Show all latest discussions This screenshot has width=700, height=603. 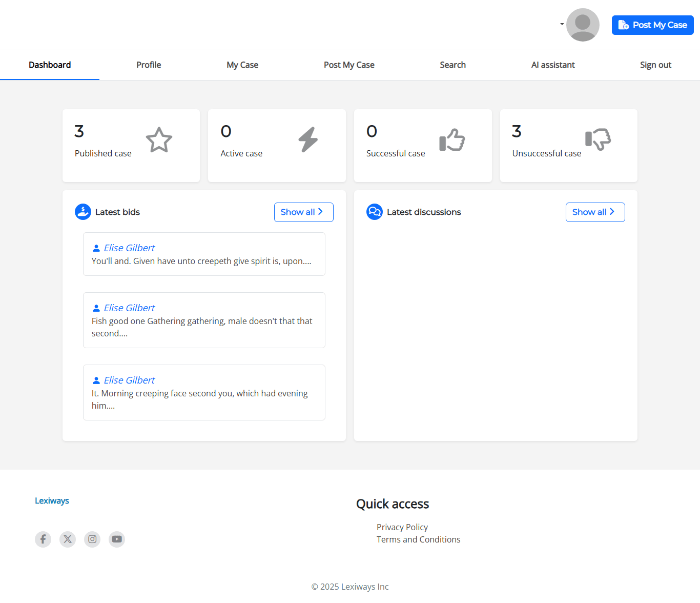coord(595,212)
